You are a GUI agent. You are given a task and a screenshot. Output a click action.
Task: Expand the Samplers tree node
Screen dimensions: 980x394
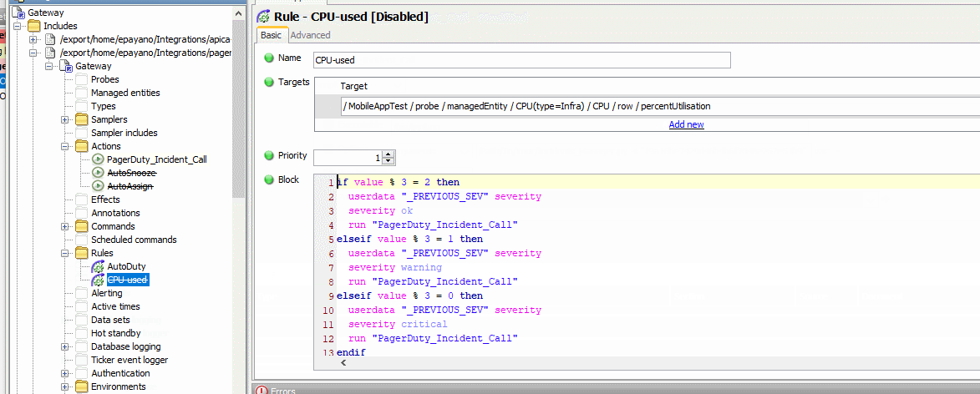click(64, 119)
